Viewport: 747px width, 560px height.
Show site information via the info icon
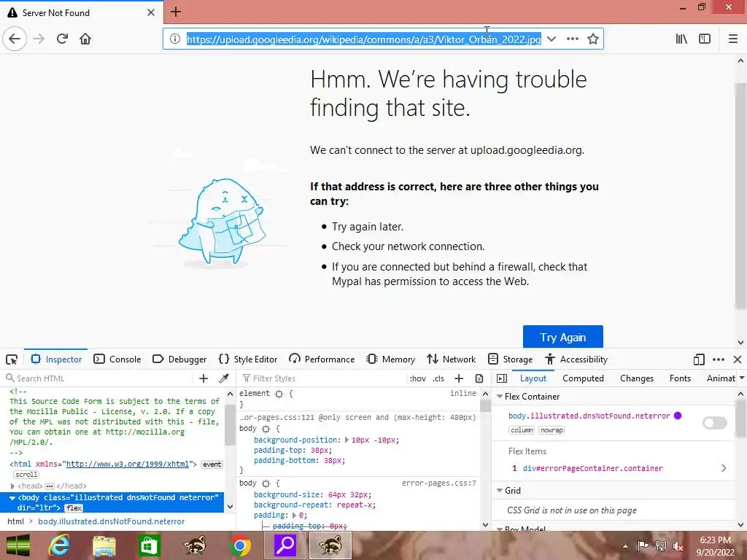point(175,39)
